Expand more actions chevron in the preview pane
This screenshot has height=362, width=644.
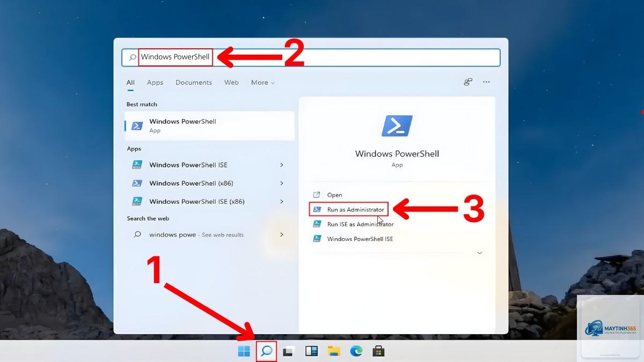click(480, 253)
